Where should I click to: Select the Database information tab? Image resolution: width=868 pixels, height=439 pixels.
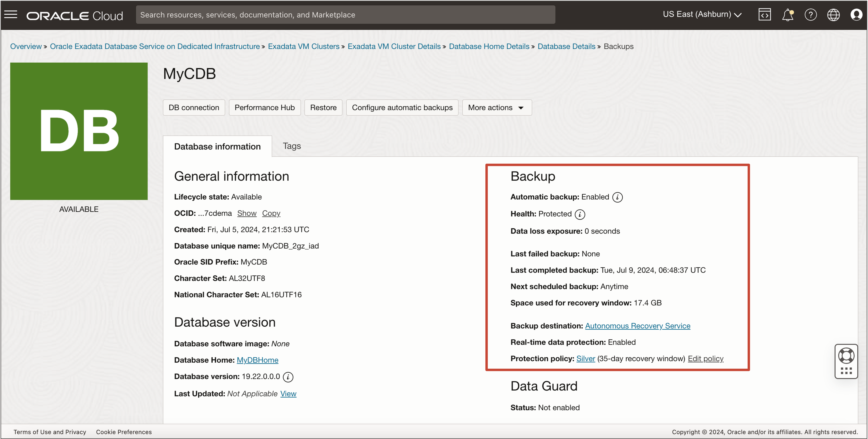tap(217, 146)
